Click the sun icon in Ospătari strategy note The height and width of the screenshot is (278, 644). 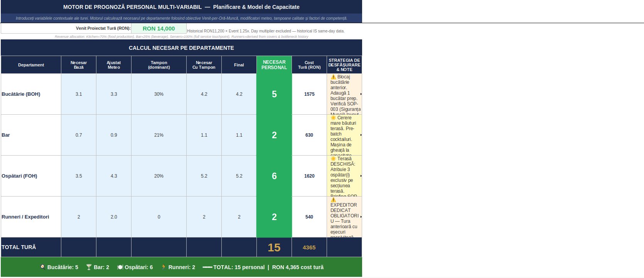coord(333,159)
